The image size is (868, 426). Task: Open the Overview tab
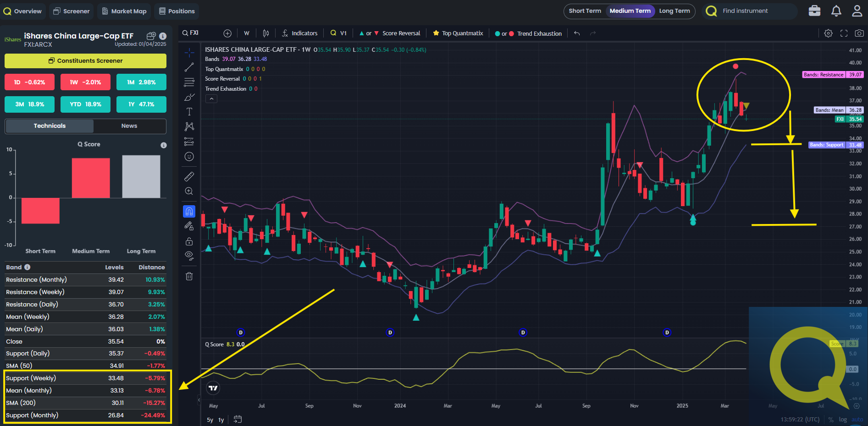pyautogui.click(x=22, y=11)
